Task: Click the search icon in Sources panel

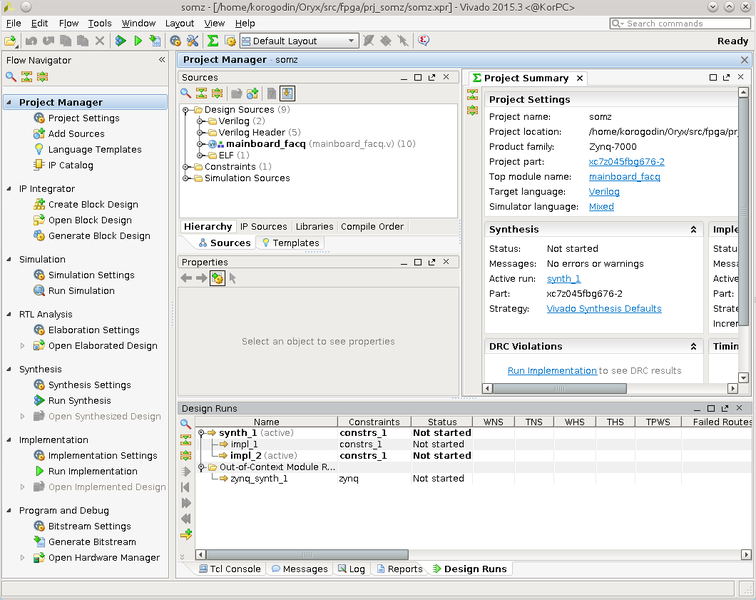Action: (186, 93)
